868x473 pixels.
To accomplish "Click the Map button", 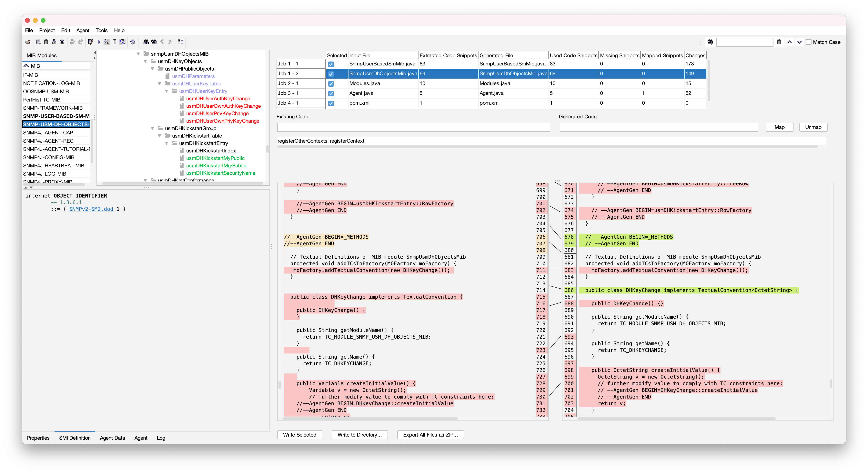I will 780,127.
